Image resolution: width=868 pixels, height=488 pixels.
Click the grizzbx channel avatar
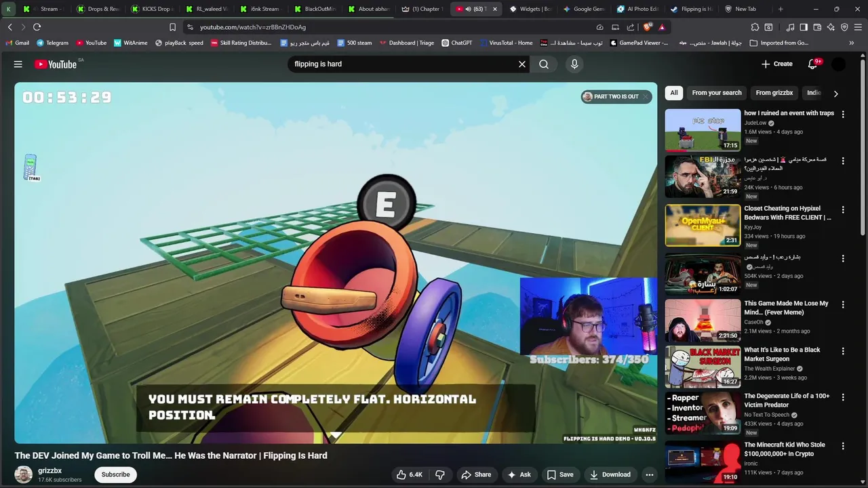click(x=24, y=474)
